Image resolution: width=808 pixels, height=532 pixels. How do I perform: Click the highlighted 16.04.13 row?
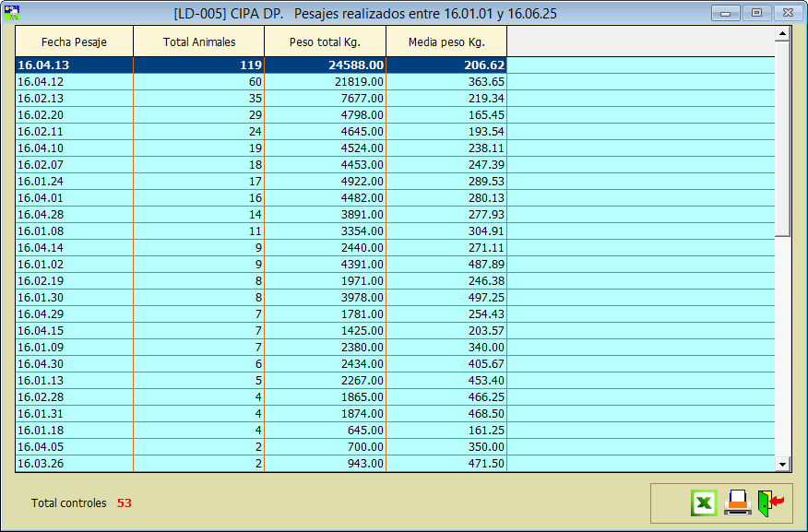tap(74, 65)
